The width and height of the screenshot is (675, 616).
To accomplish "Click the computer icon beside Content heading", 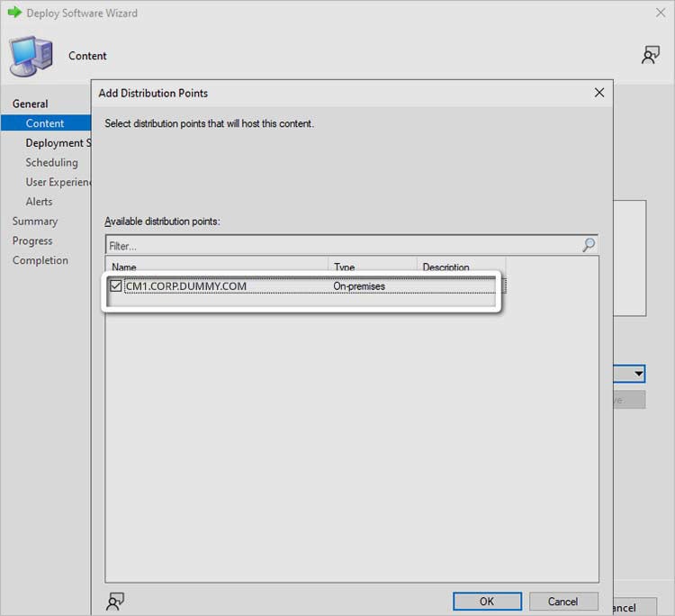I will (x=31, y=56).
